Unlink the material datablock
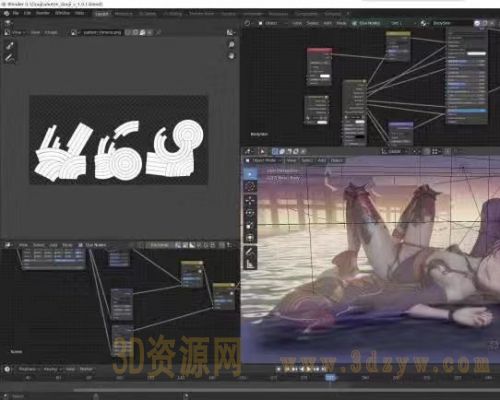The image size is (500, 400). click(492, 23)
